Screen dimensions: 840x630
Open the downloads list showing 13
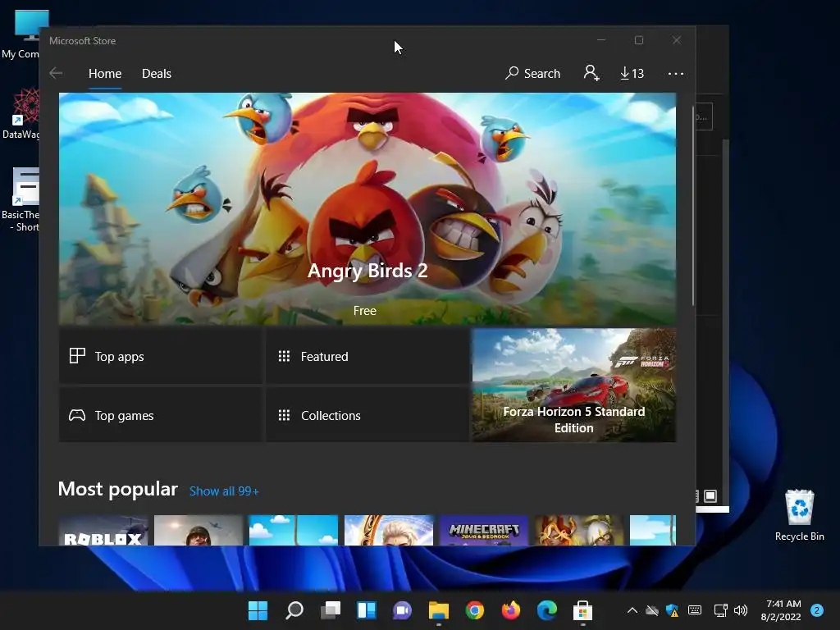point(632,73)
